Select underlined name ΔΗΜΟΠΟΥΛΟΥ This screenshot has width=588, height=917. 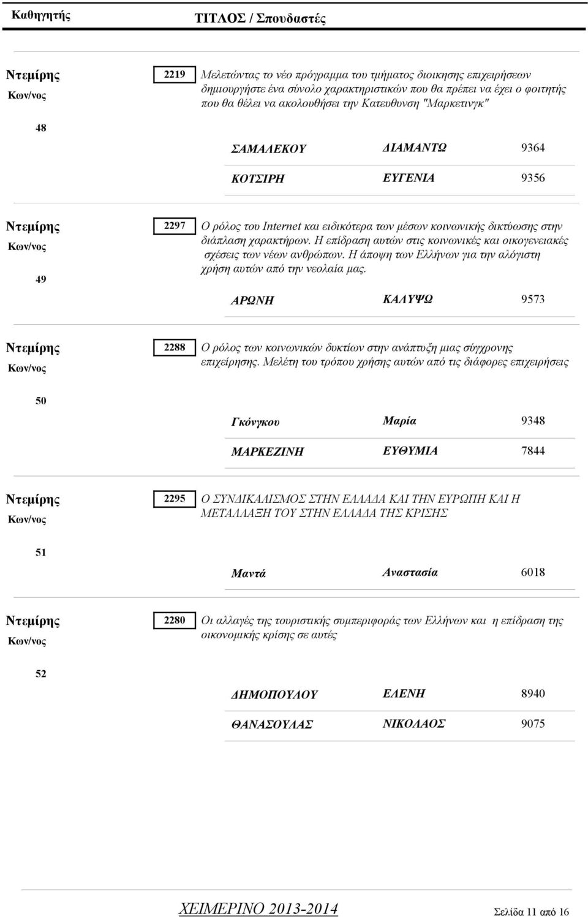pyautogui.click(x=274, y=695)
